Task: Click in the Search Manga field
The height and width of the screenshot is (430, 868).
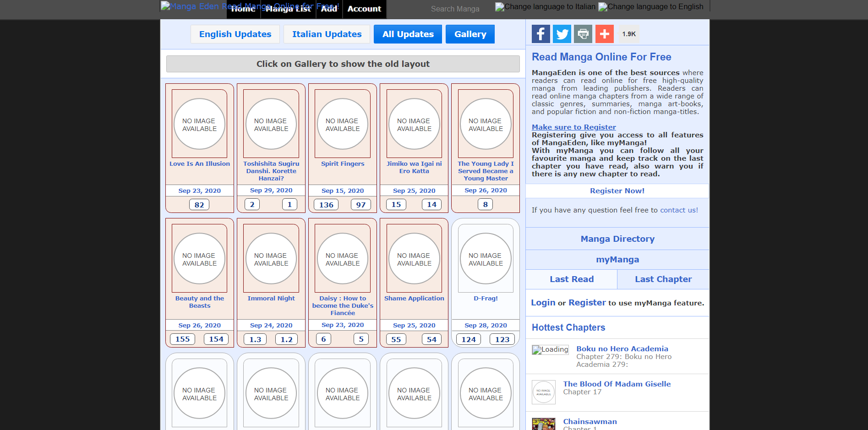Action: click(455, 9)
